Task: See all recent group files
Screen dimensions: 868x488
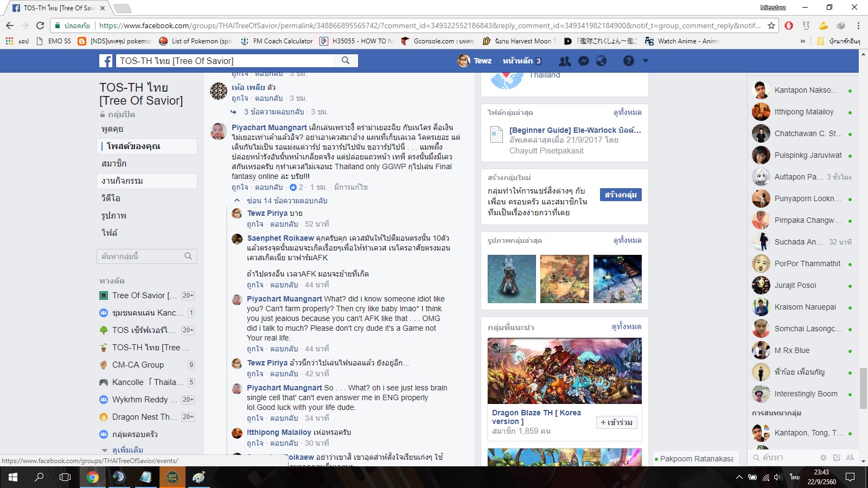Action: click(x=627, y=113)
